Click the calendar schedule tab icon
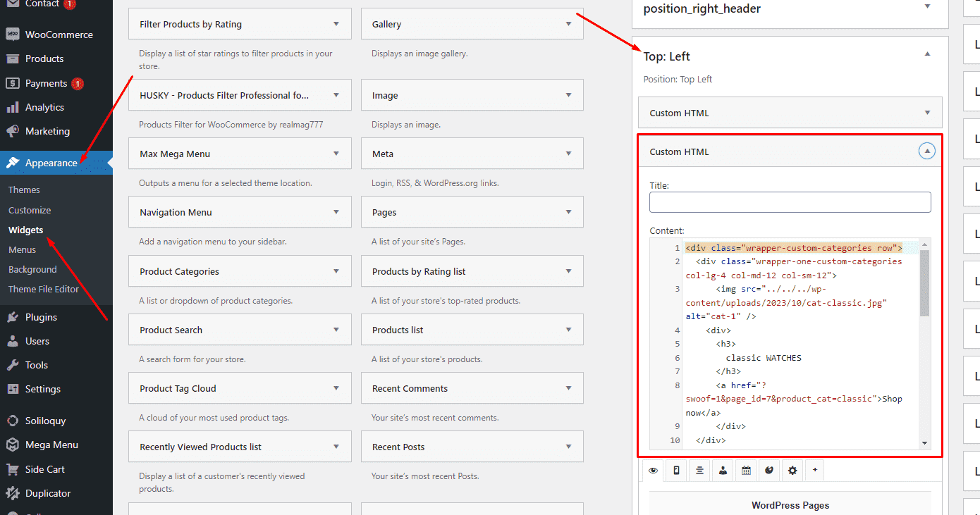This screenshot has height=515, width=980. [746, 471]
